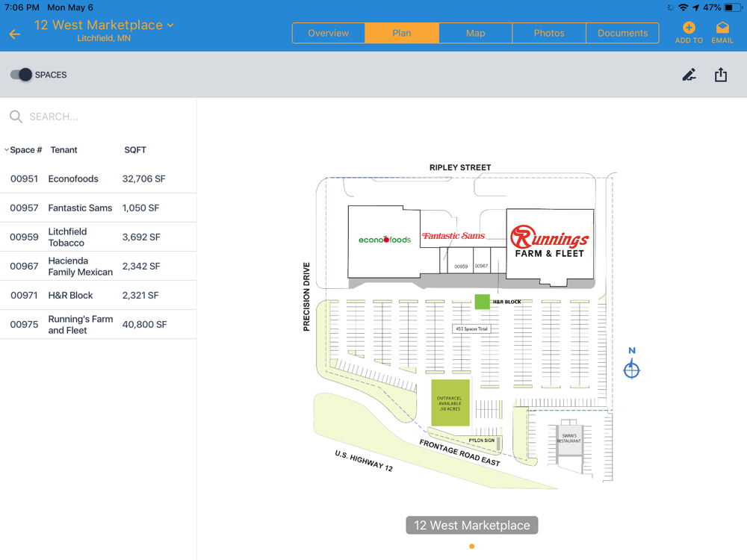747x560 pixels.
Task: Tap the status bar clock 7:06 PM
Action: (x=22, y=7)
